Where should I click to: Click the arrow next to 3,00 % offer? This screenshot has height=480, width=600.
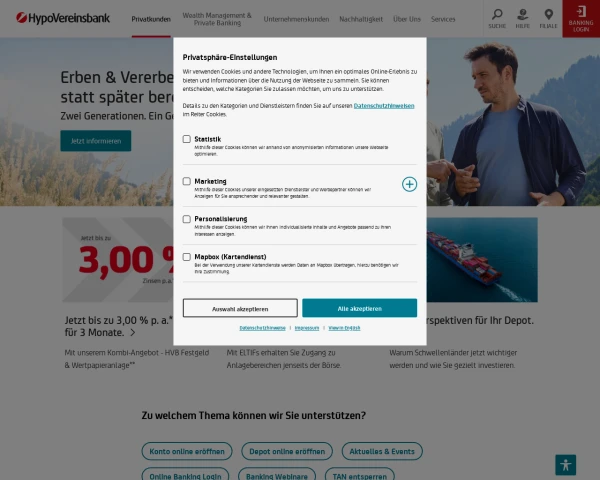133,333
